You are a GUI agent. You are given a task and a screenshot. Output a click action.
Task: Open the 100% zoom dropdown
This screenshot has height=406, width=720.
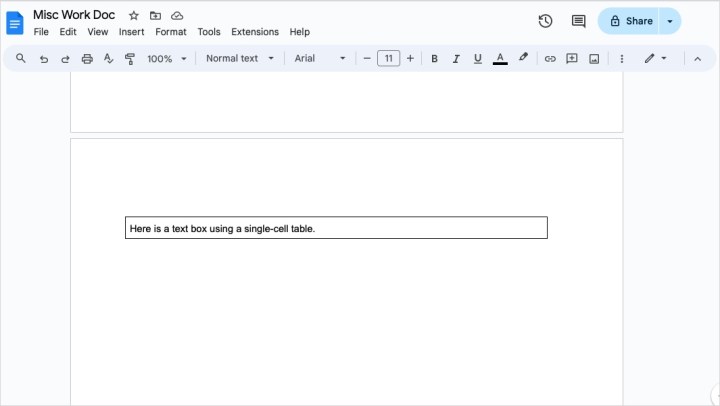click(x=167, y=59)
